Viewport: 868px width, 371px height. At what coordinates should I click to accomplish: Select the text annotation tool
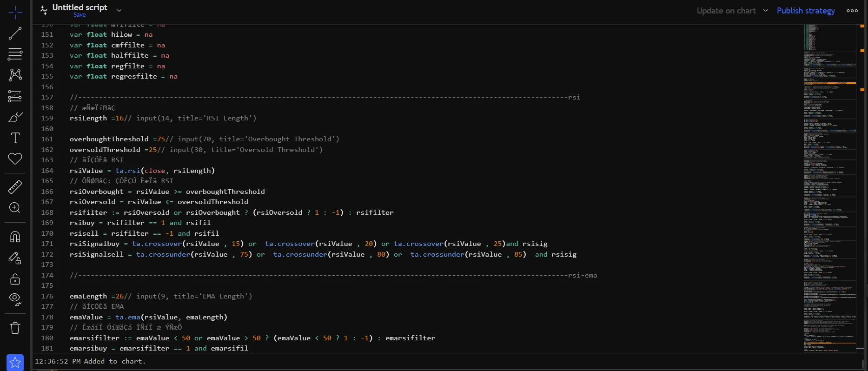(x=15, y=138)
